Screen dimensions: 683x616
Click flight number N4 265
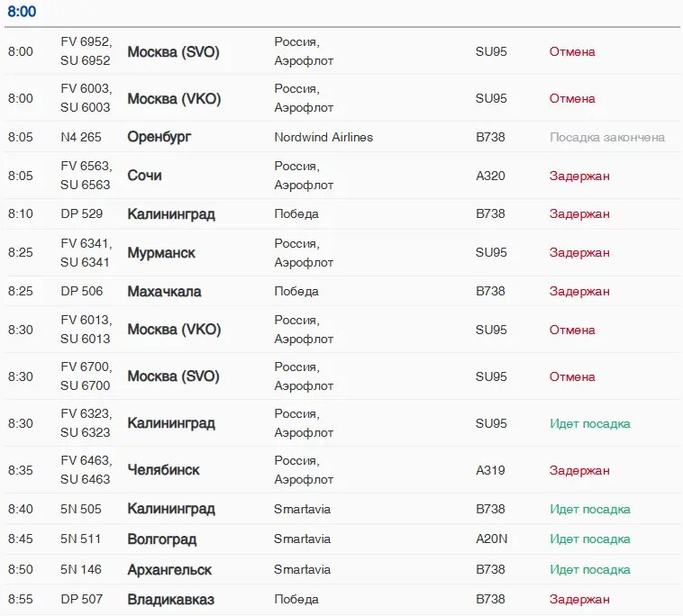coord(81,138)
